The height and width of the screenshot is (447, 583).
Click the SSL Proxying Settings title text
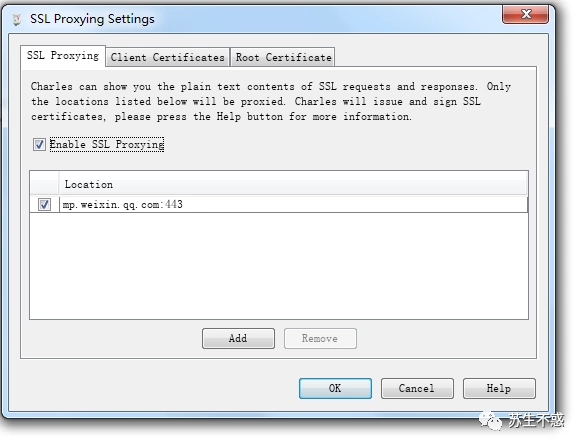pyautogui.click(x=92, y=19)
